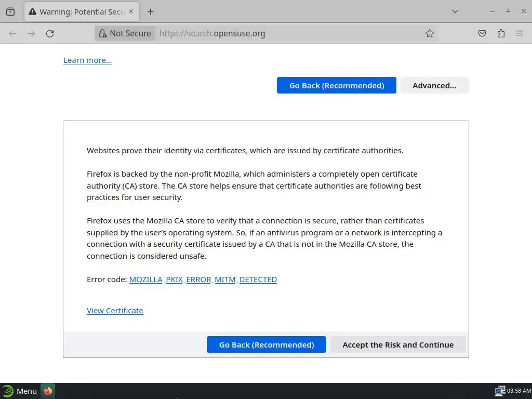
Task: Maximize the Firefox window
Action: pyautogui.click(x=508, y=11)
